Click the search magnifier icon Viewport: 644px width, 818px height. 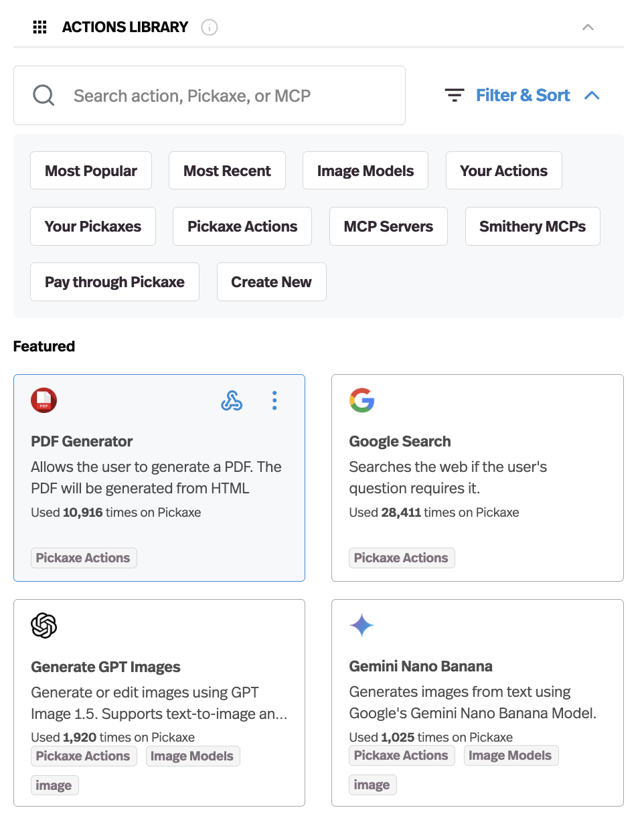[x=44, y=95]
